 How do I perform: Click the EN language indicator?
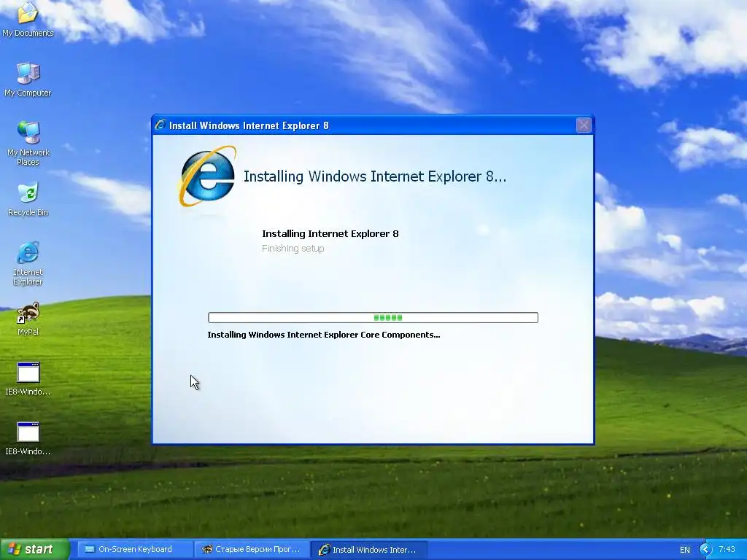[x=684, y=550]
